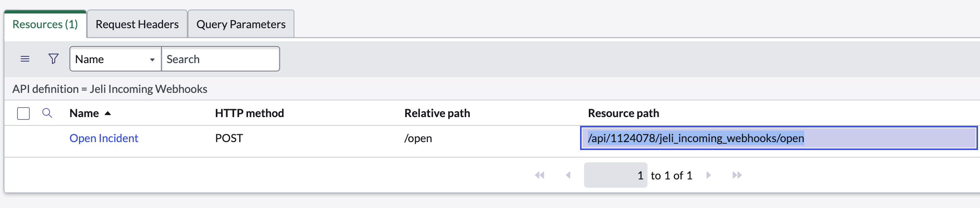Switch to Request Headers tab
This screenshot has height=208, width=980.
click(x=137, y=24)
